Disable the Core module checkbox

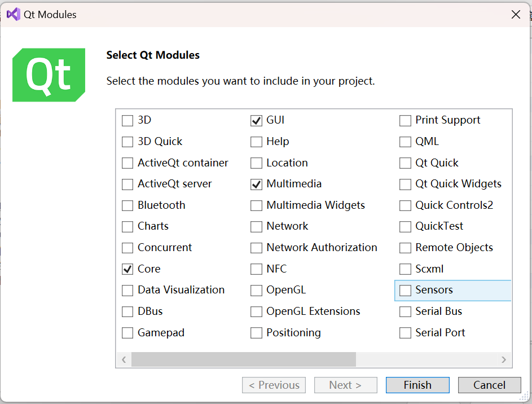pos(127,269)
